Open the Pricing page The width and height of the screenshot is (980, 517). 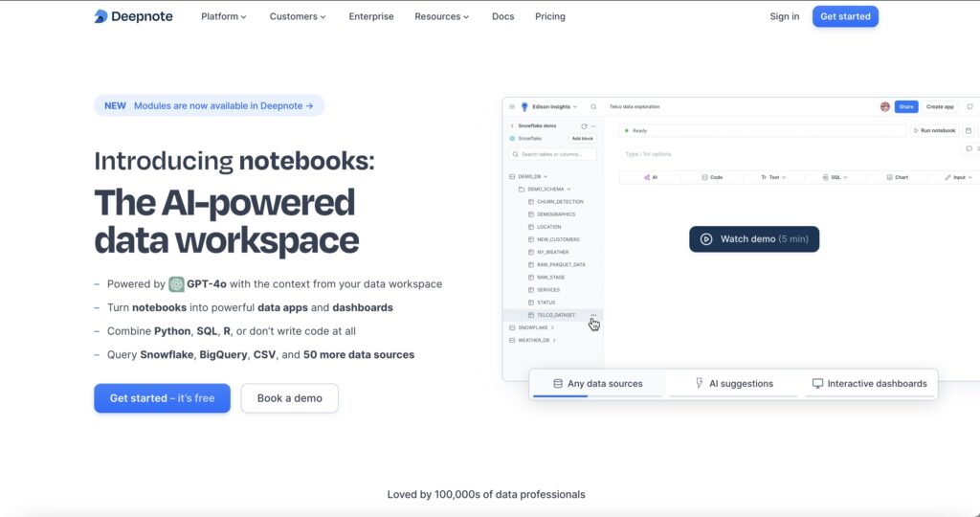click(550, 17)
